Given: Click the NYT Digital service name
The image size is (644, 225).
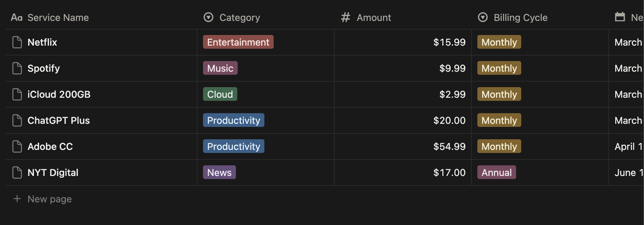Looking at the screenshot, I should pyautogui.click(x=53, y=173).
